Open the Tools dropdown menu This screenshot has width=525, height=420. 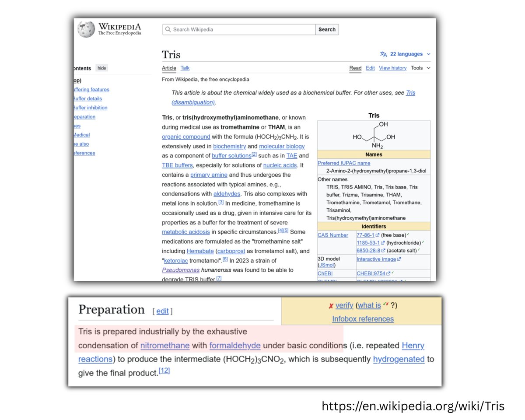420,68
